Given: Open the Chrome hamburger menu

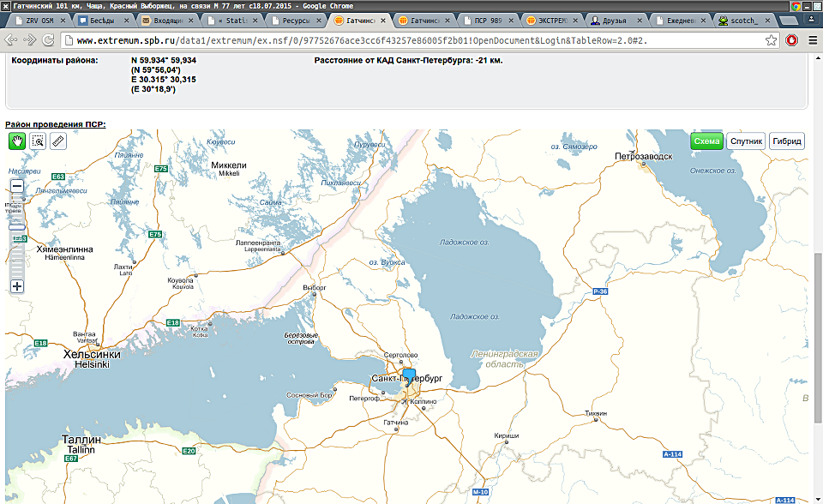Looking at the screenshot, I should 812,40.
